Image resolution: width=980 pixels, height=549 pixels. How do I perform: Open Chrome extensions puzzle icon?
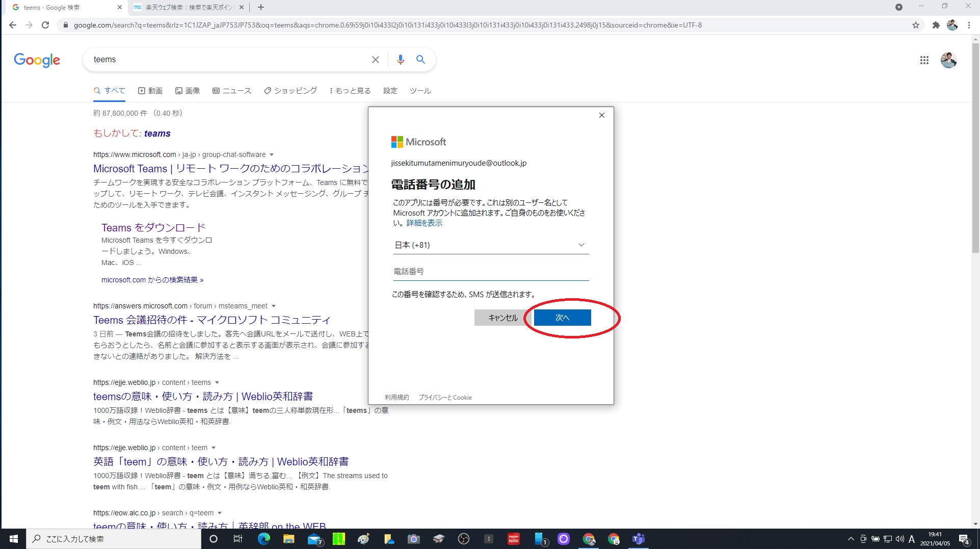point(936,25)
